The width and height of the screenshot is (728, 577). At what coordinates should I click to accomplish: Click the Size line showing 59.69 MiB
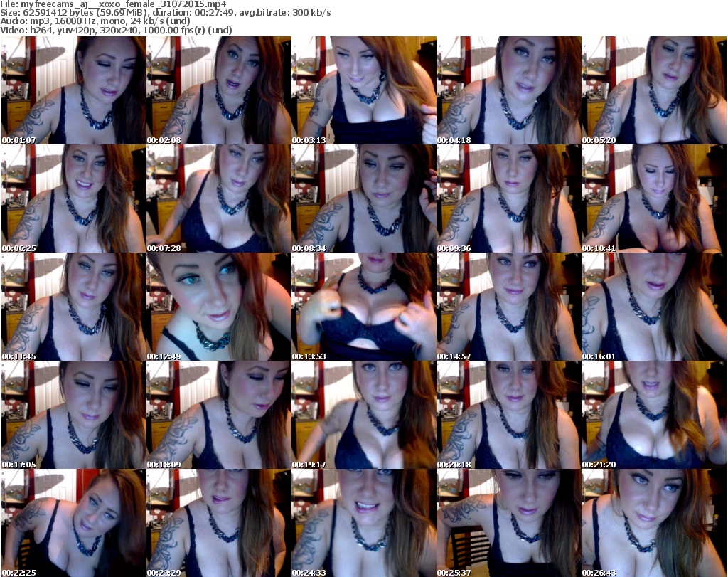click(165, 13)
